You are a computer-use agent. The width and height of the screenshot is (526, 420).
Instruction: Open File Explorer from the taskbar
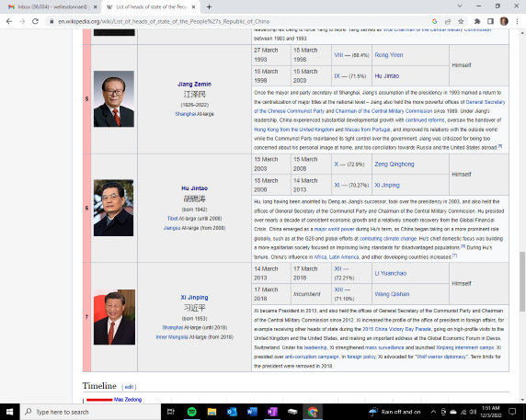coord(212,412)
